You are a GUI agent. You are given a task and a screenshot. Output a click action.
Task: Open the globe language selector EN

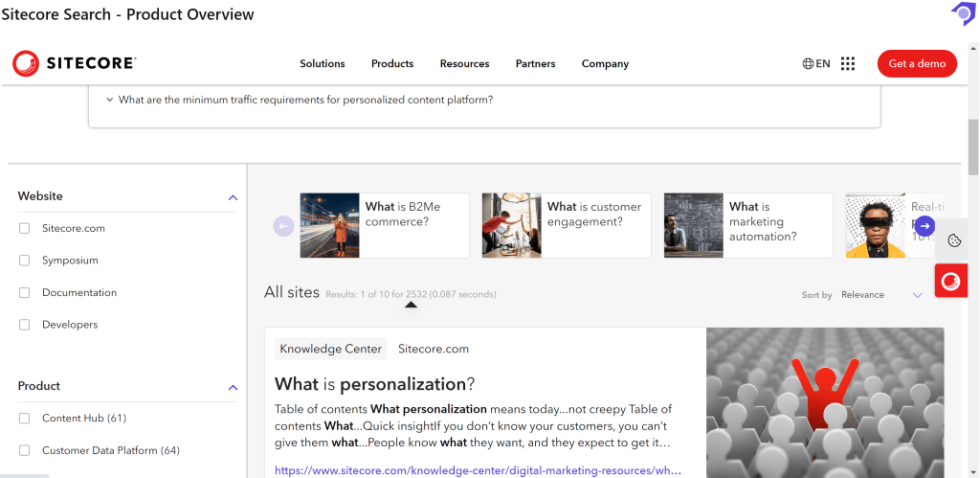(816, 64)
